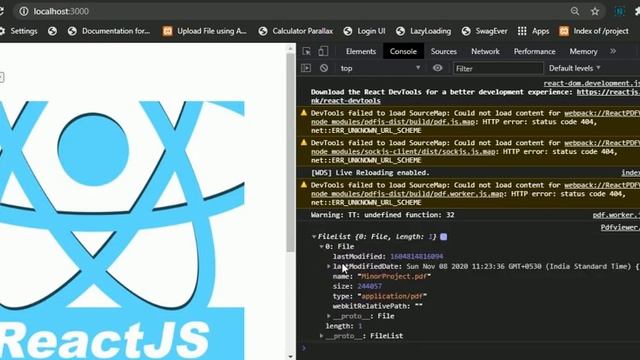
Task: Click the application/pdf type value
Action: click(392, 296)
